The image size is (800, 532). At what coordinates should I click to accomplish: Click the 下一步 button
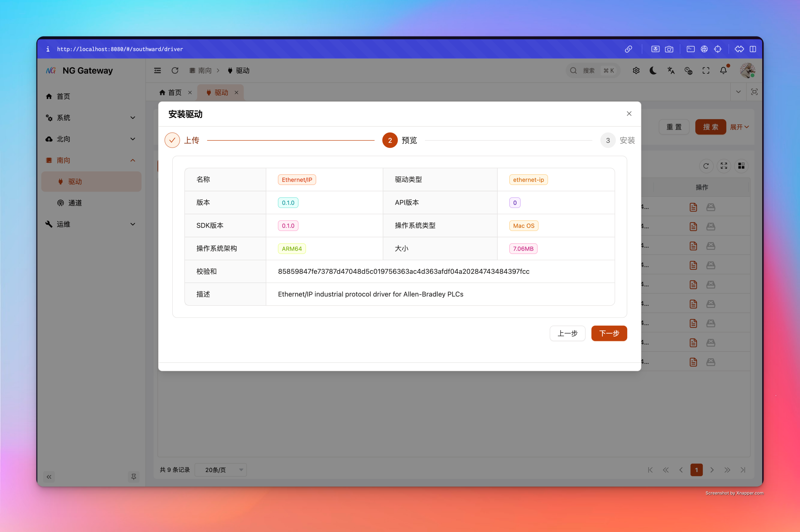609,333
